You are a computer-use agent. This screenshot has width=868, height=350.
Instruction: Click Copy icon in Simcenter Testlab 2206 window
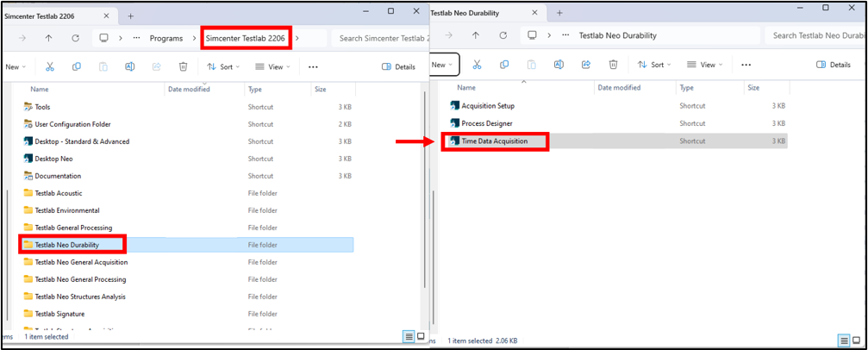coord(77,66)
